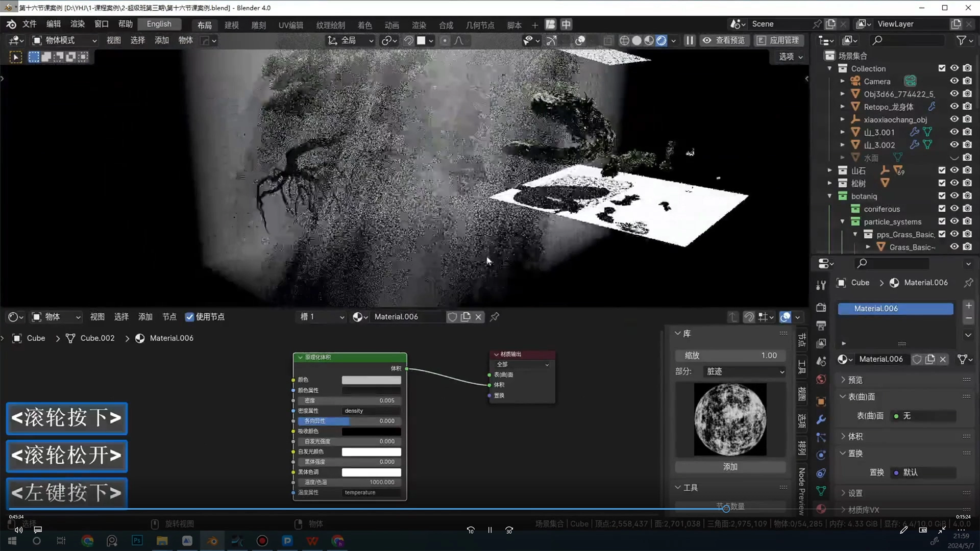The image size is (980, 551).
Task: Click the 添加 button under material preview
Action: (730, 467)
